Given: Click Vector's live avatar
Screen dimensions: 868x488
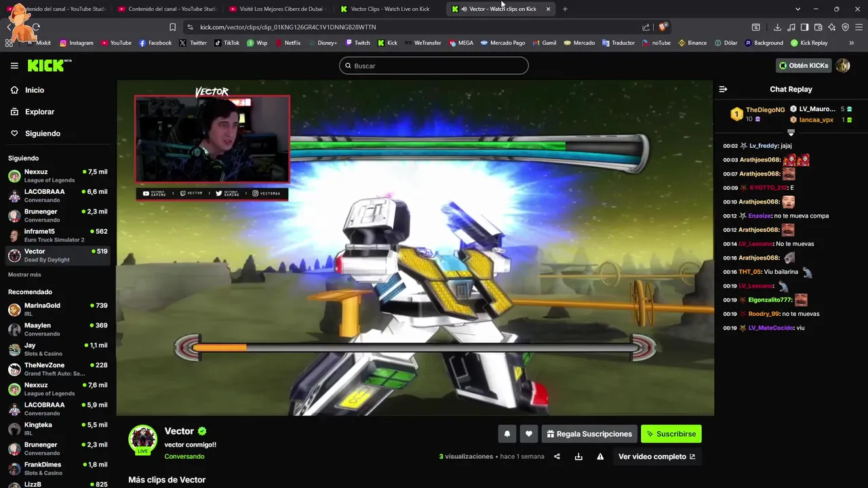Looking at the screenshot, I should coord(143,440).
